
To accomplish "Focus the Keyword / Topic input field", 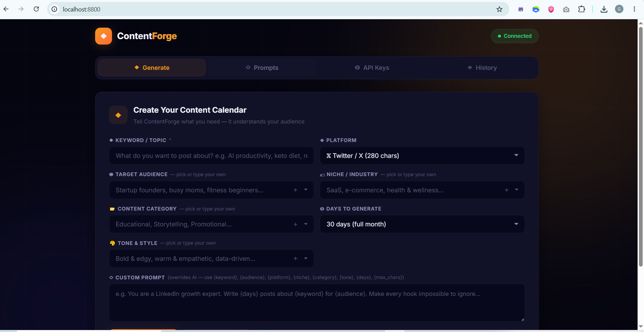I will coord(212,156).
